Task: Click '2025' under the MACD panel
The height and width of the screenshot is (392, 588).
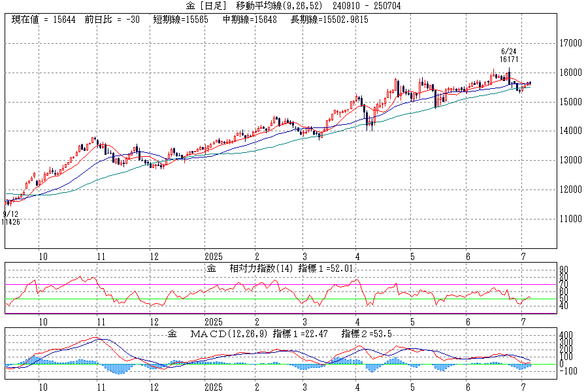Action: pyautogui.click(x=214, y=387)
